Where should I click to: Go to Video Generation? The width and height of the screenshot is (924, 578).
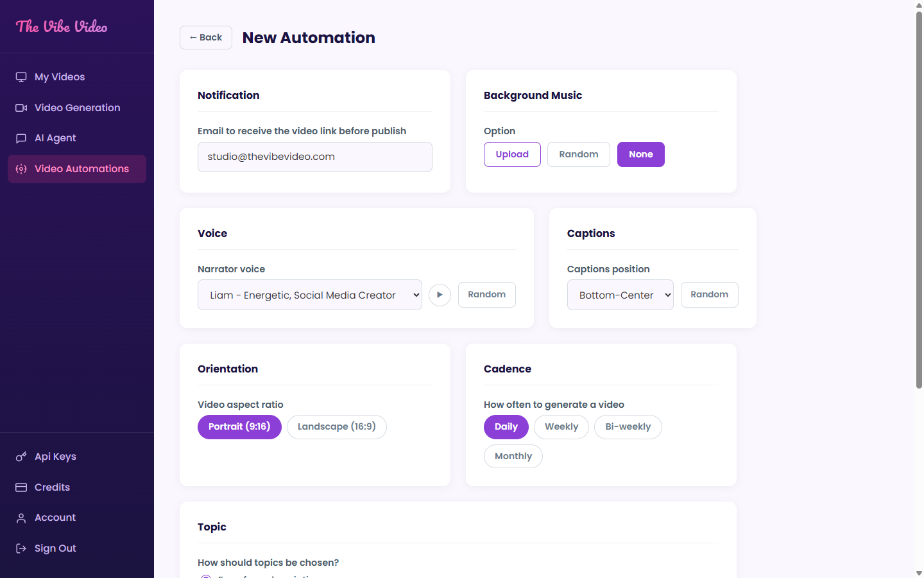[x=77, y=108]
